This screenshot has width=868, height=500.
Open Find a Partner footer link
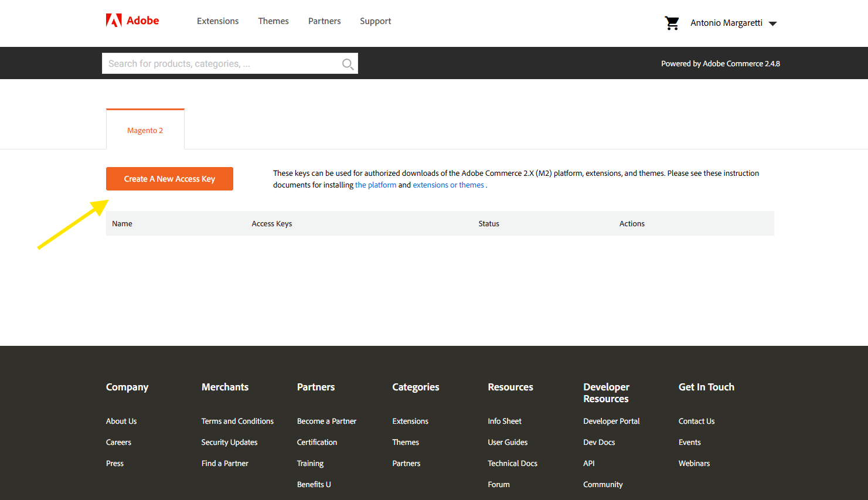[x=224, y=463]
